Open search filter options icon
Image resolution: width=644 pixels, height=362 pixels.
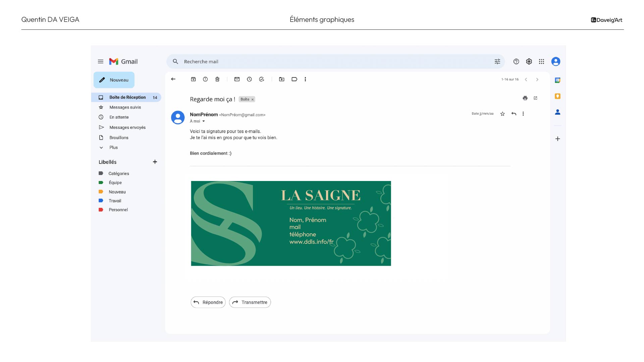click(x=497, y=61)
